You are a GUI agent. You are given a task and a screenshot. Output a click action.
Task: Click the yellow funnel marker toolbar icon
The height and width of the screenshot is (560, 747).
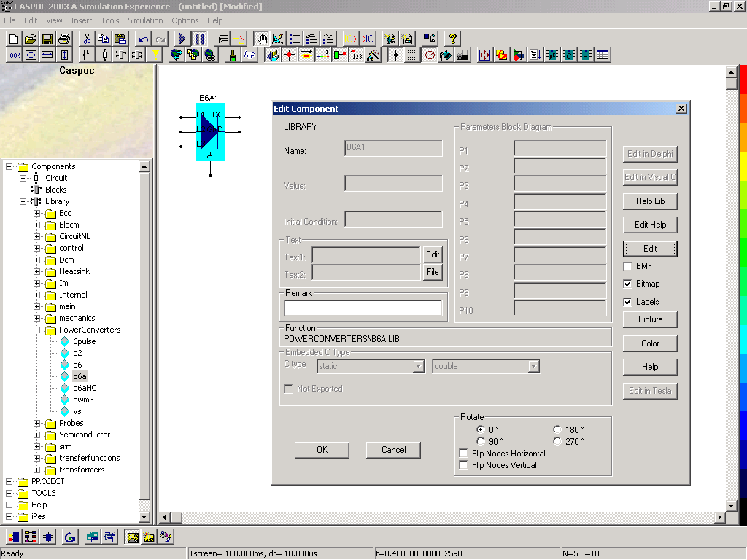tap(155, 55)
